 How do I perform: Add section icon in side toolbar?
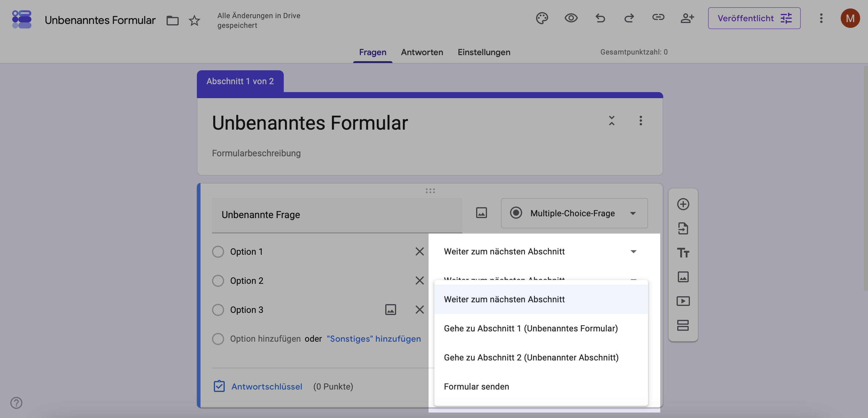point(683,326)
